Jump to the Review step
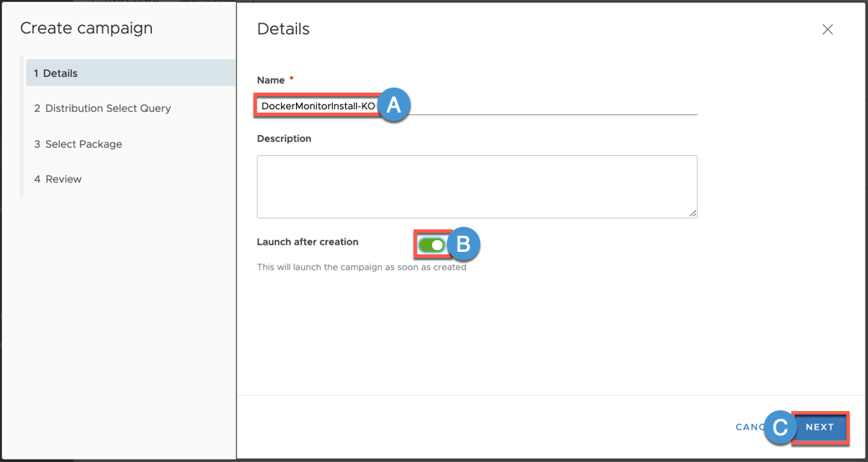This screenshot has height=462, width=868. point(58,179)
